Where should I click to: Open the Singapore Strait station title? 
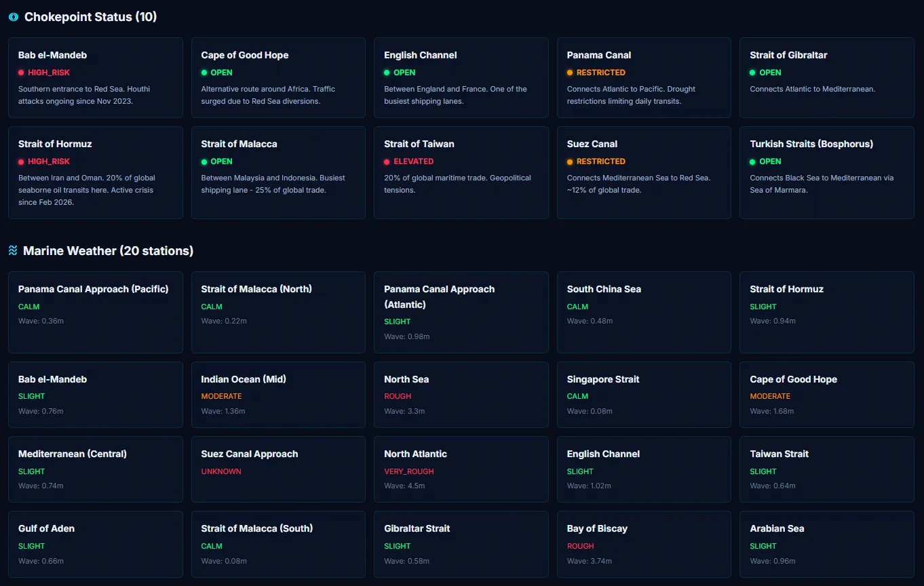[603, 379]
